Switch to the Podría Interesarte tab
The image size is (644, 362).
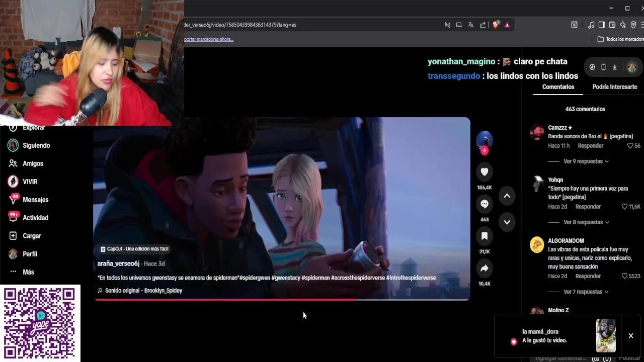(x=615, y=87)
